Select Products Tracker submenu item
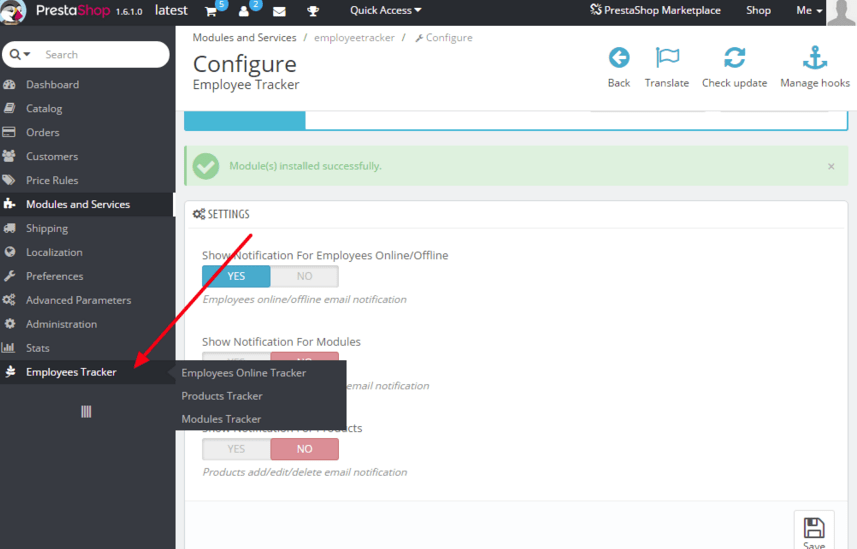Viewport: 857px width, 549px height. [222, 396]
